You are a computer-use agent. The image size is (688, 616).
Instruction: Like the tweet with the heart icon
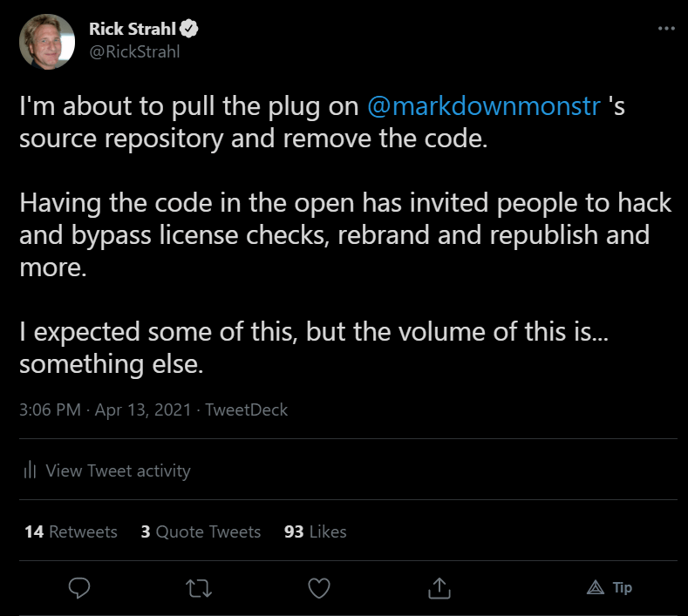pos(319,588)
